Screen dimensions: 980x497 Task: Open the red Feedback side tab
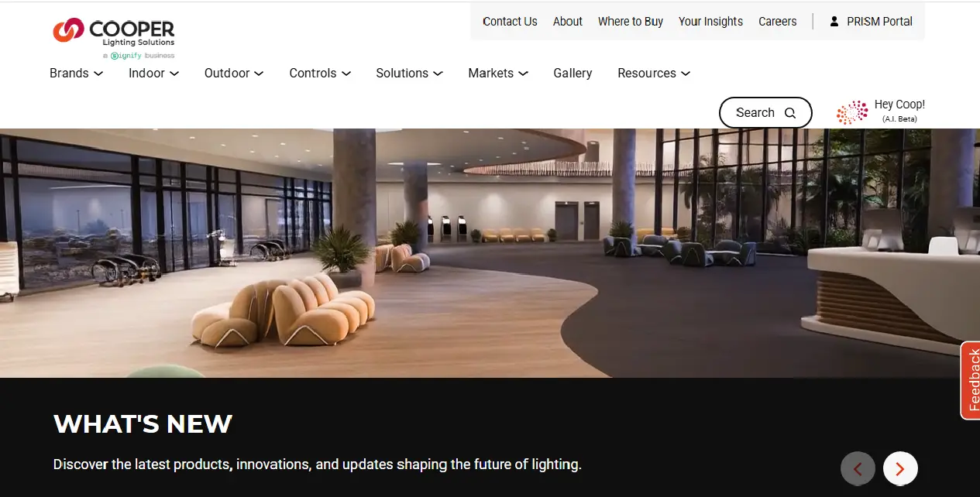pyautogui.click(x=971, y=380)
